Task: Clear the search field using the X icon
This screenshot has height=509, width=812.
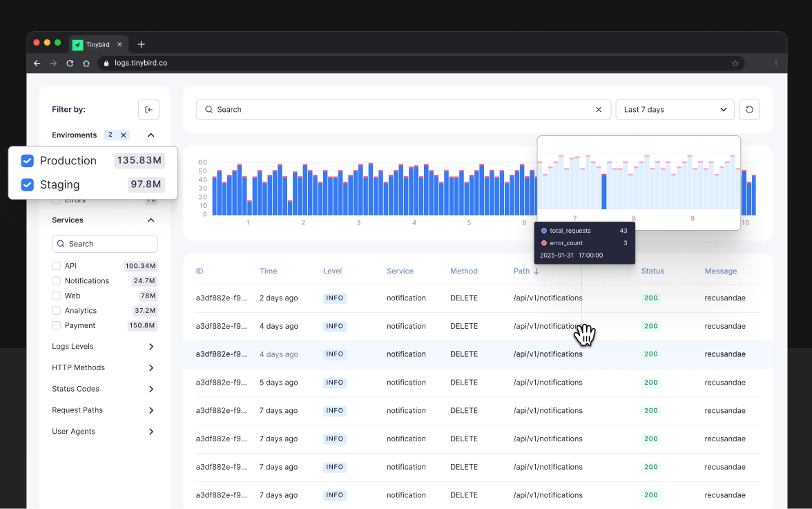Action: (x=598, y=109)
